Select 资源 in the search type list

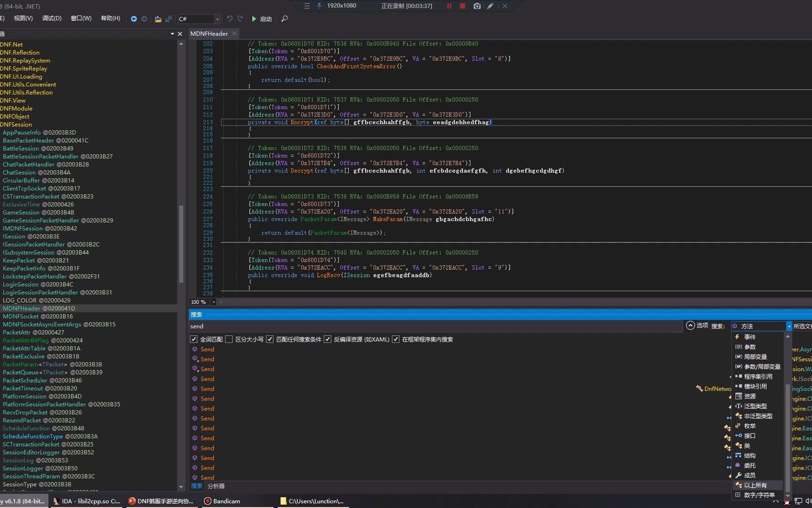click(750, 396)
